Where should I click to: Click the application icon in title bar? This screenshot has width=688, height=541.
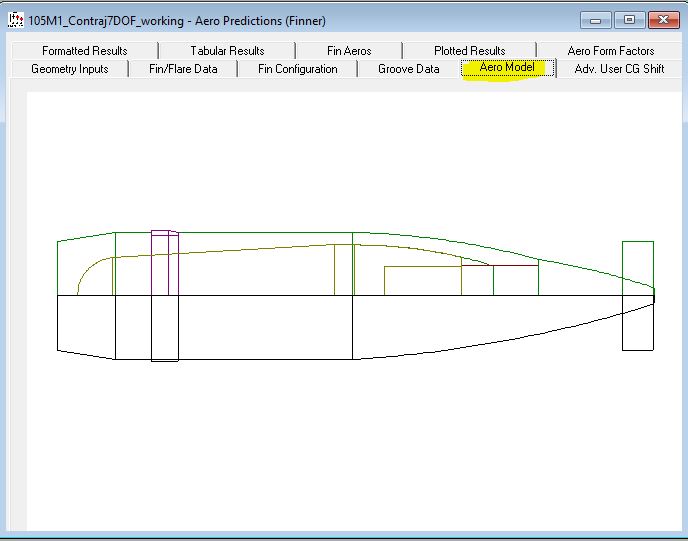click(16, 20)
